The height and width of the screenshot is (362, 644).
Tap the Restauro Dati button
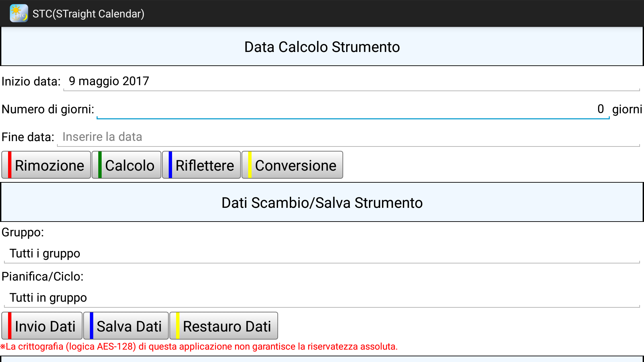click(x=224, y=326)
